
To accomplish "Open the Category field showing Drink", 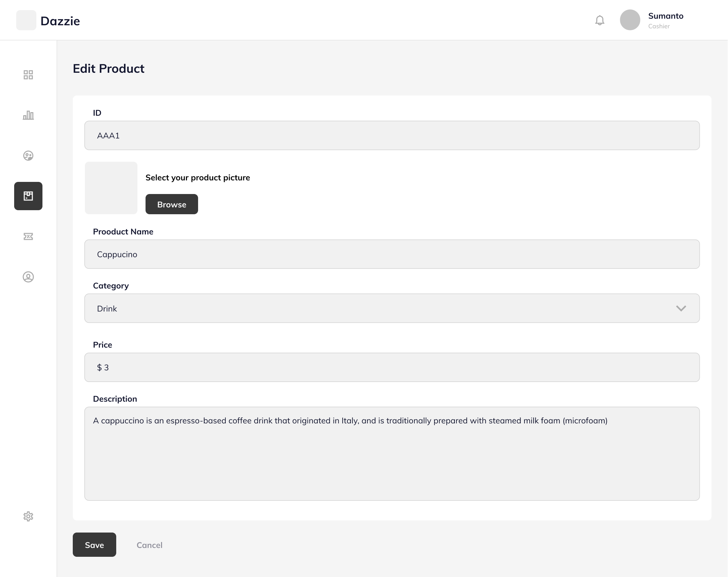I will point(392,308).
